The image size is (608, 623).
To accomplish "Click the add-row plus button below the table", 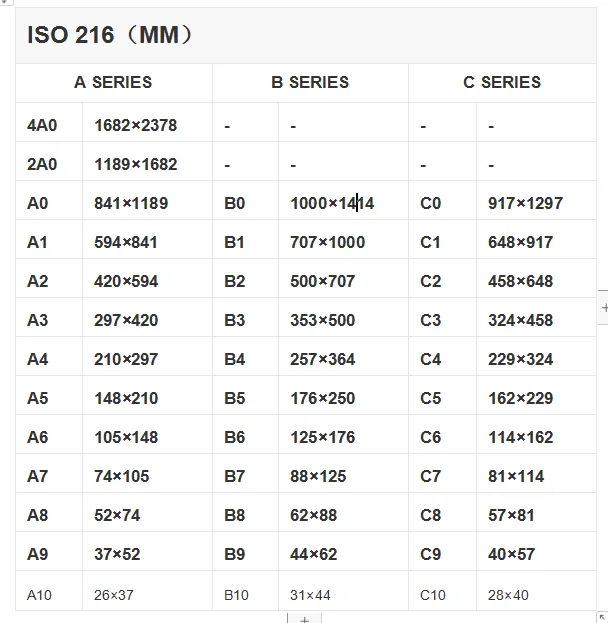I will tap(304, 618).
